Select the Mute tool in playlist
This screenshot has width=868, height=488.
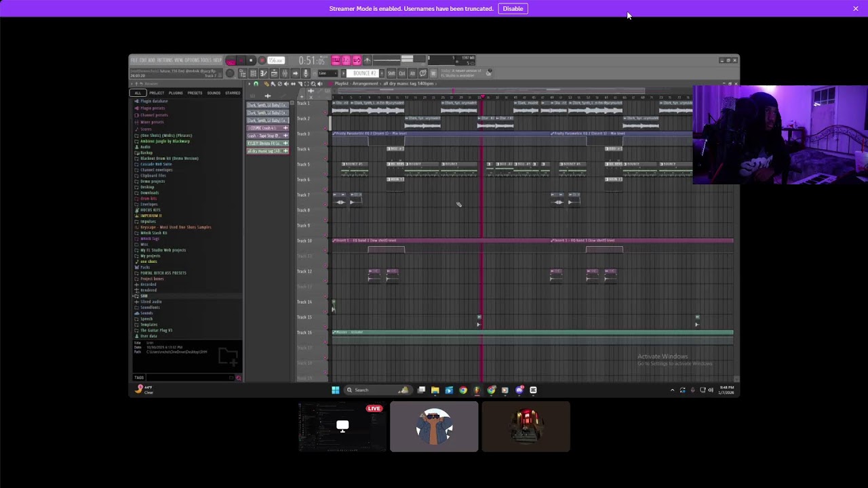(x=286, y=83)
